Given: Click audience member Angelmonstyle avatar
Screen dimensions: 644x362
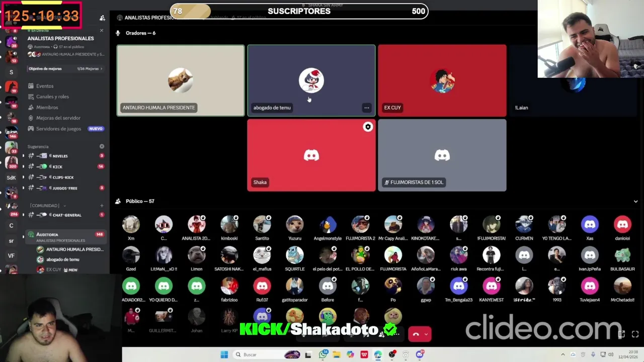Looking at the screenshot, I should tap(328, 224).
